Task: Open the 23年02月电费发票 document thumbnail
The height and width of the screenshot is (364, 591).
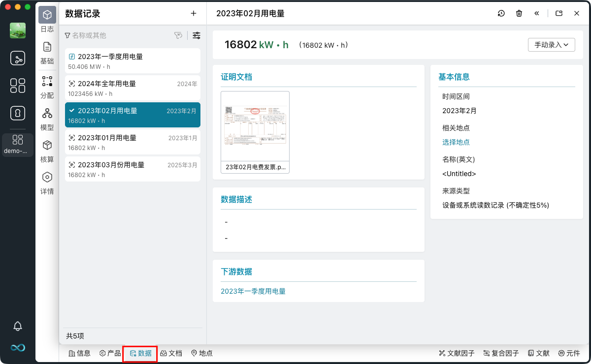Action: coord(255,127)
